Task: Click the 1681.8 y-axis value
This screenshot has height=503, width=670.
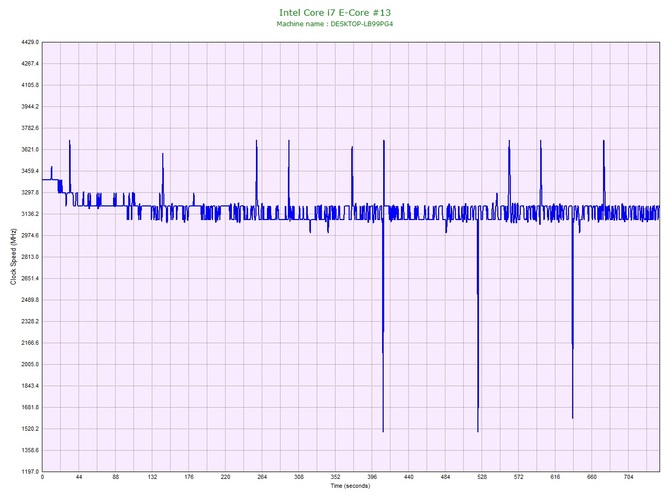Action: click(x=30, y=407)
